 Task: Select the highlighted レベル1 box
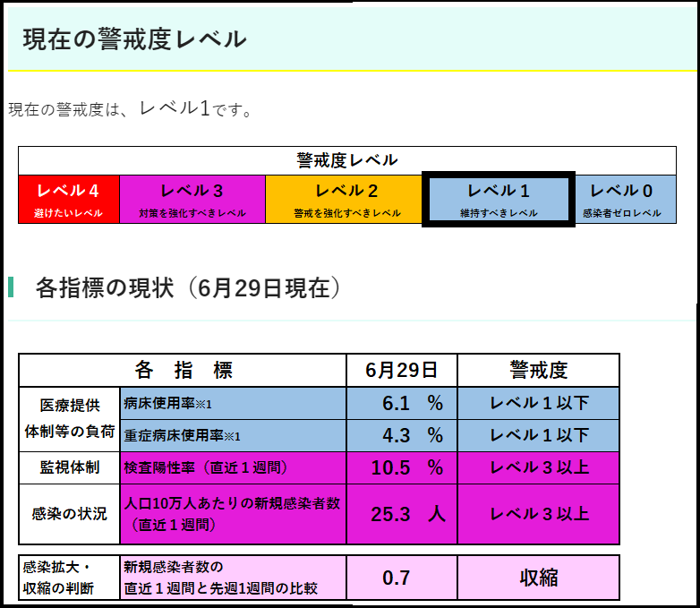498,200
